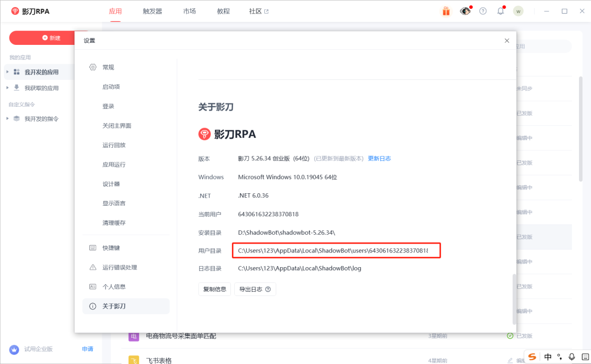
Task: Click the user avatar 'w'
Action: point(518,11)
